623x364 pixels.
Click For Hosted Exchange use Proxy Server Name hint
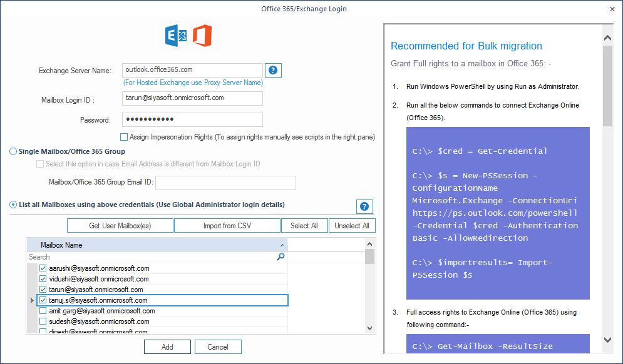click(x=193, y=83)
